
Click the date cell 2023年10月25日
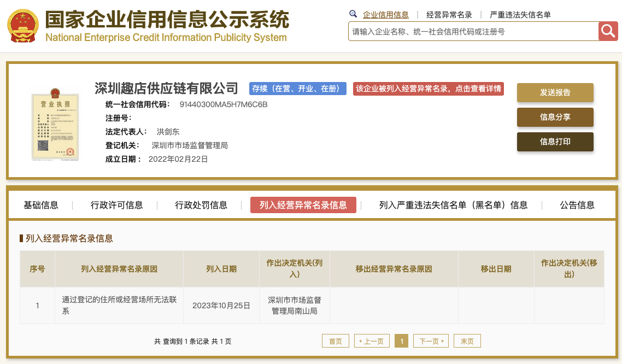[221, 306]
